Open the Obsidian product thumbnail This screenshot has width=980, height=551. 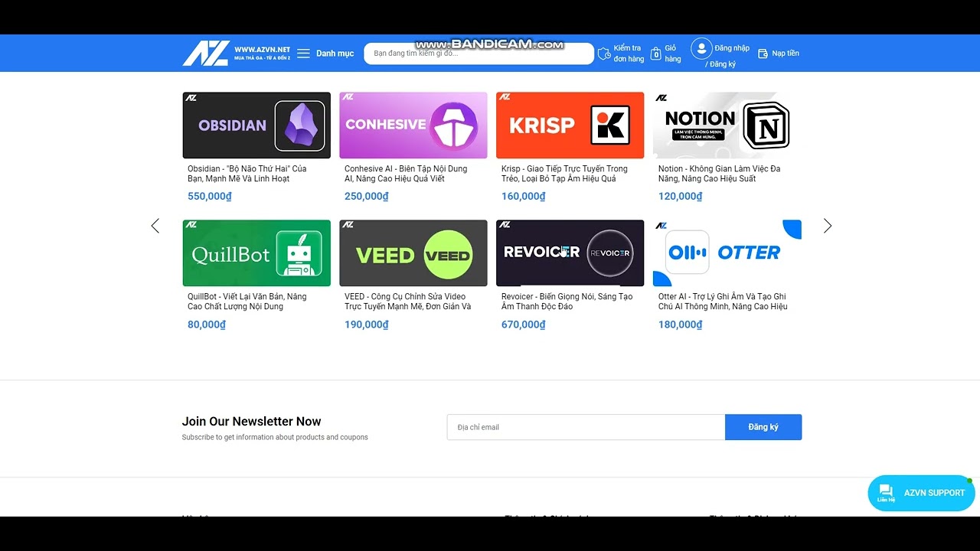pyautogui.click(x=256, y=126)
